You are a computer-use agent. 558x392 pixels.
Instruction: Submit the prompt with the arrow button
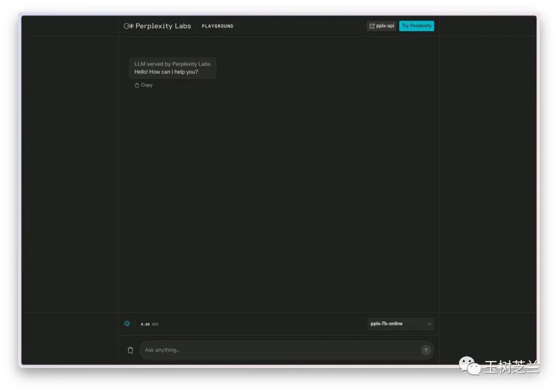coord(426,350)
